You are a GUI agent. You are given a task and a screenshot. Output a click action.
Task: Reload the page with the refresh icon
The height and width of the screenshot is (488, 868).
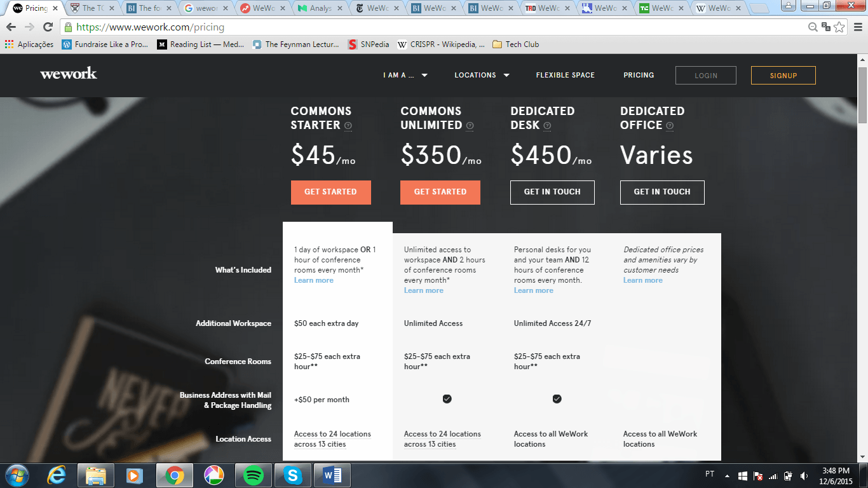pyautogui.click(x=48, y=27)
